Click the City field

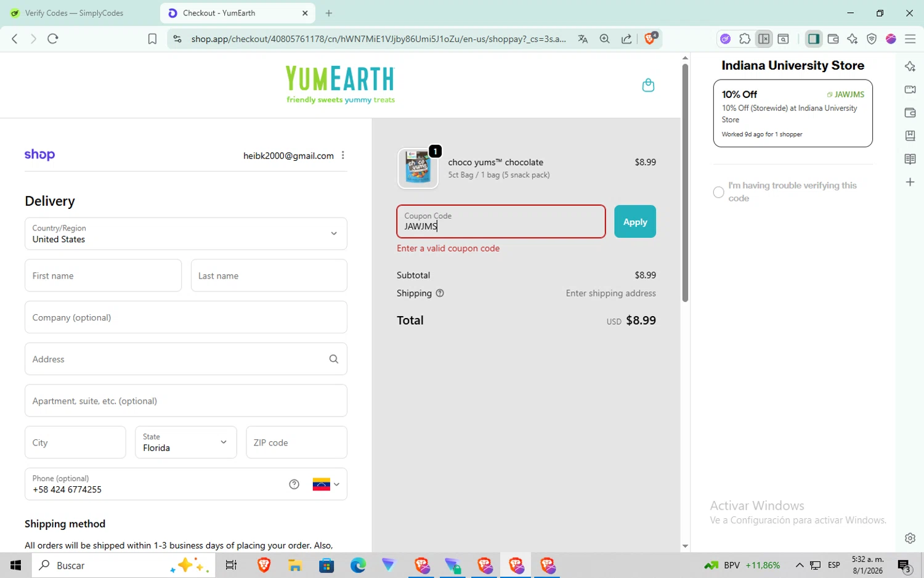coord(75,442)
